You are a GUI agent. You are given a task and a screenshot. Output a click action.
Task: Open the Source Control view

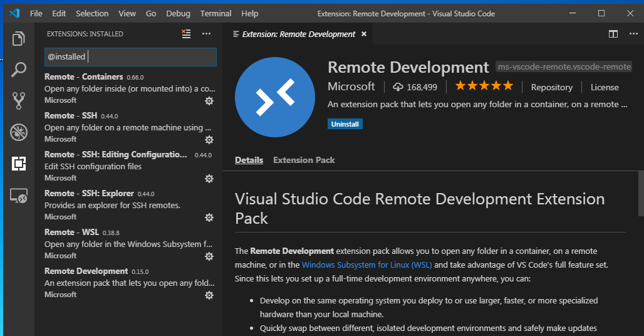19,101
